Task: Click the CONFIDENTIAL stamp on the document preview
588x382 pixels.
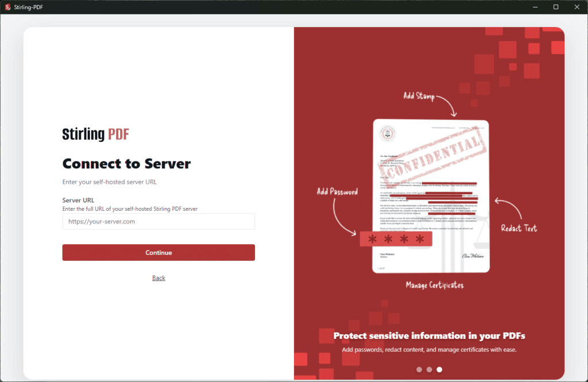Action: 436,158
